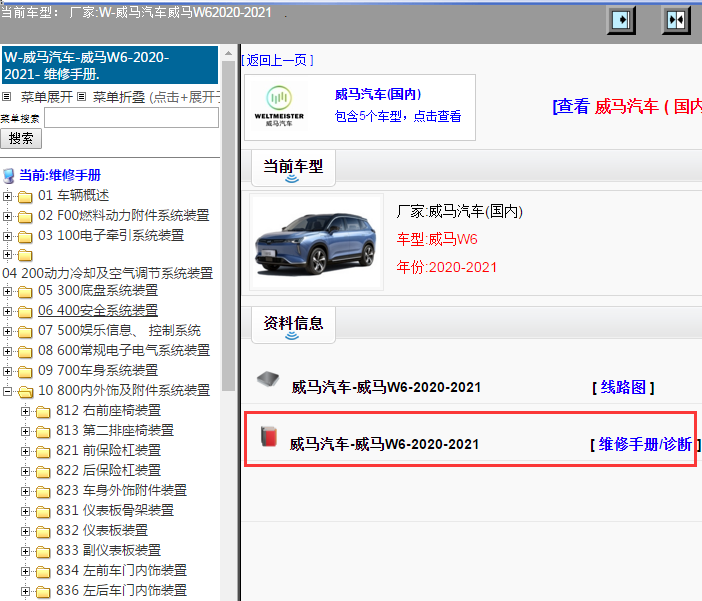Select 06 400安全系统装置 tree item
This screenshot has height=601, width=702.
(x=98, y=310)
